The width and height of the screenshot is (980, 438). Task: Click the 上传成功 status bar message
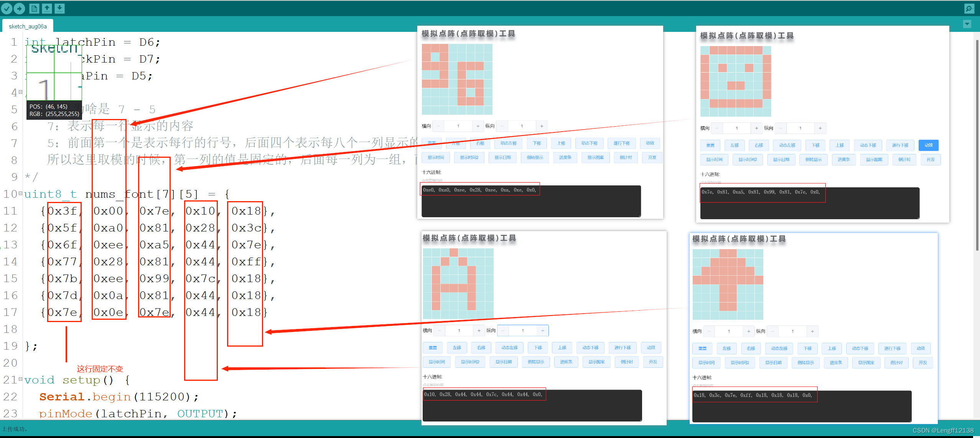pos(15,429)
